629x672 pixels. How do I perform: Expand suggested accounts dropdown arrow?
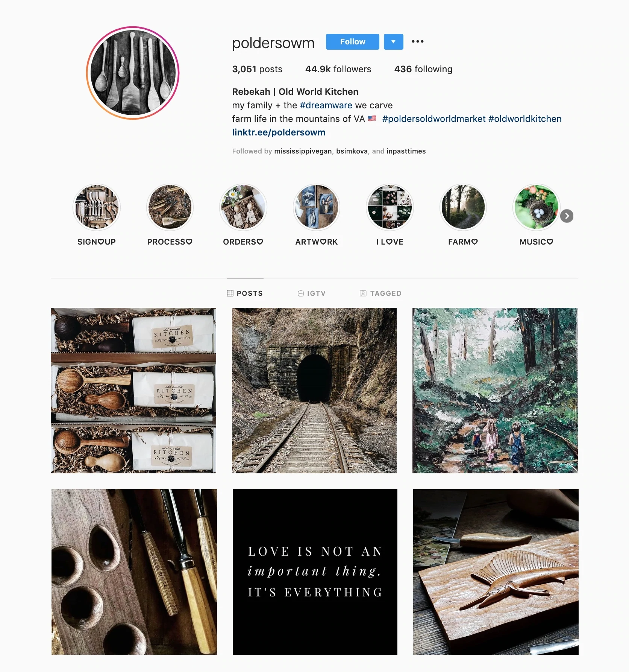point(393,42)
